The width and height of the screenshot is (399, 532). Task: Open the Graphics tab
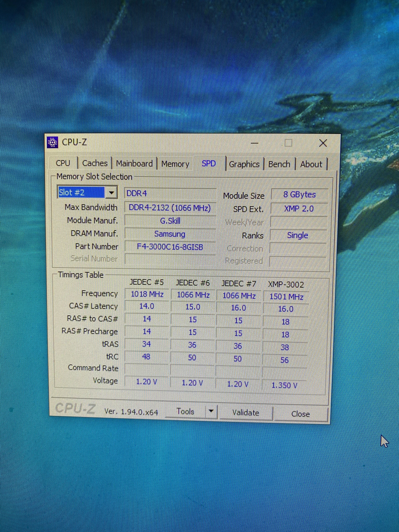(x=244, y=164)
